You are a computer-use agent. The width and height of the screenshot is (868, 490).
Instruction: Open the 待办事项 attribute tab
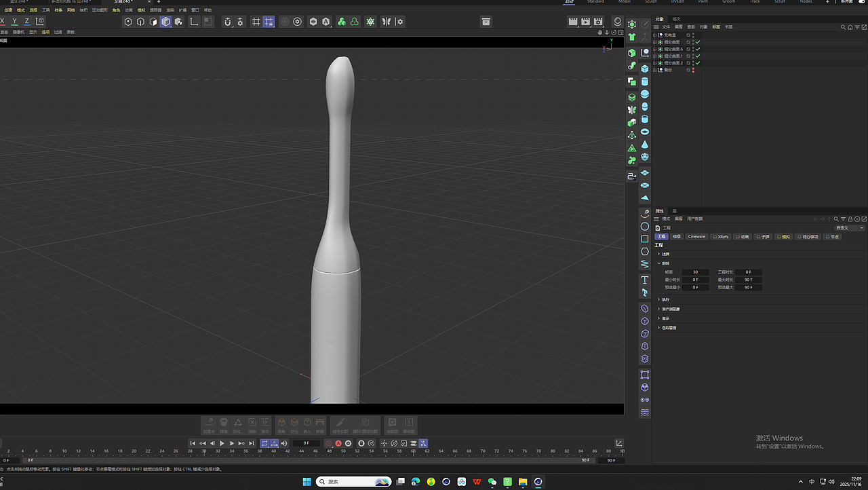[x=808, y=237]
